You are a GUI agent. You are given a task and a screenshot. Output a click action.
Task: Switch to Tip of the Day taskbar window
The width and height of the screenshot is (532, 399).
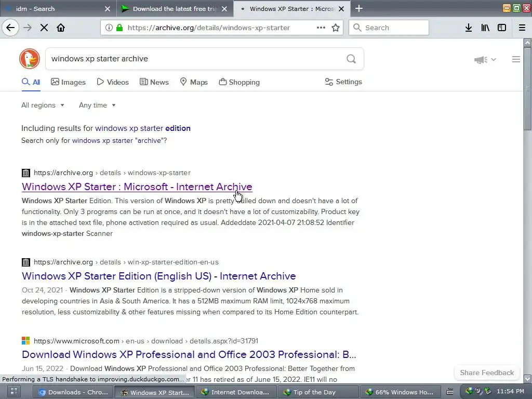[318, 392]
